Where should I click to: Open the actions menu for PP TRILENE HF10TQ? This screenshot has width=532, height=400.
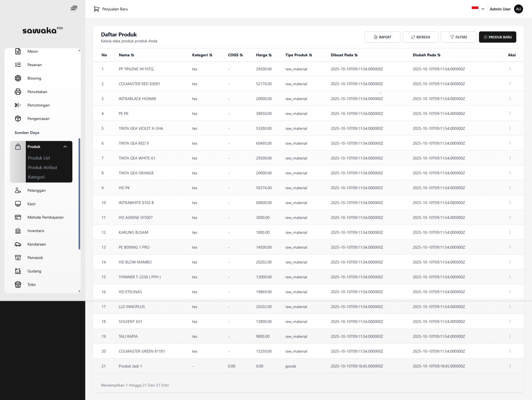click(510, 69)
